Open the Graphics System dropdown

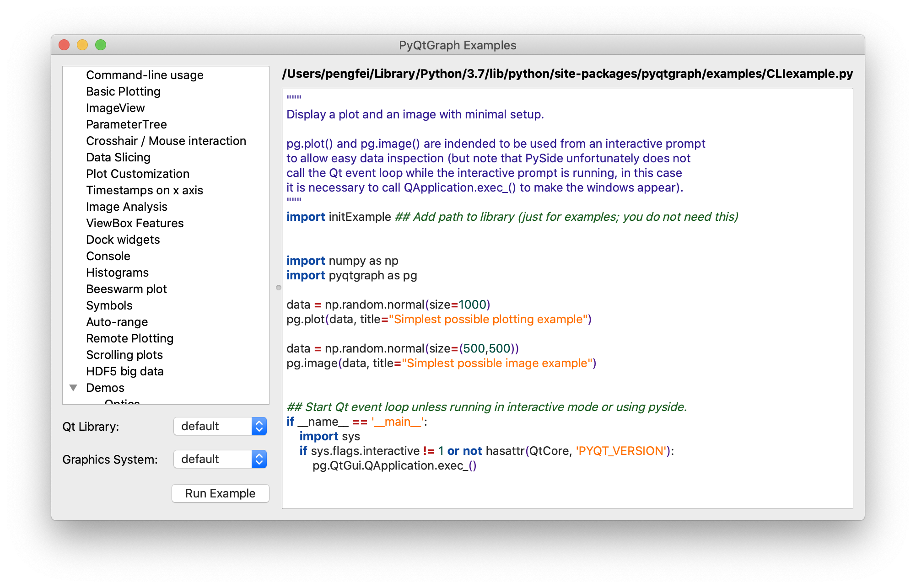[x=220, y=459]
